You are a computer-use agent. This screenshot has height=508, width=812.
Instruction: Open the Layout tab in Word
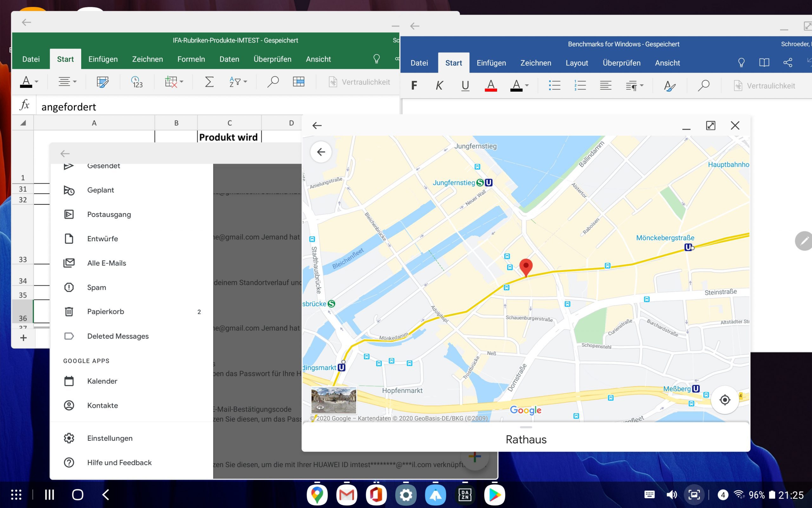click(577, 63)
